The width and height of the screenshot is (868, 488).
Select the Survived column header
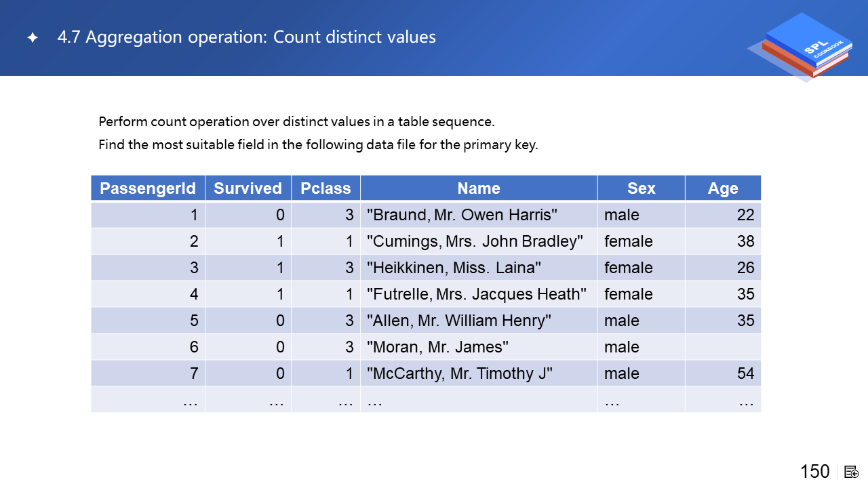248,188
